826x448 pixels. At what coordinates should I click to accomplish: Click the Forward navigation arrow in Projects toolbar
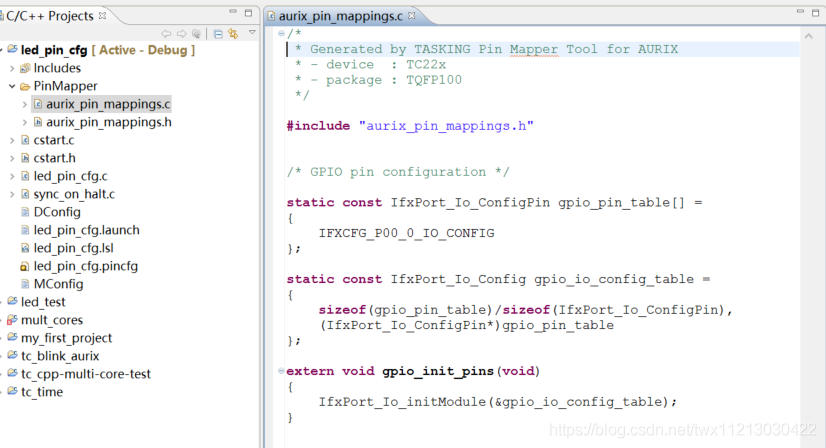[x=182, y=34]
